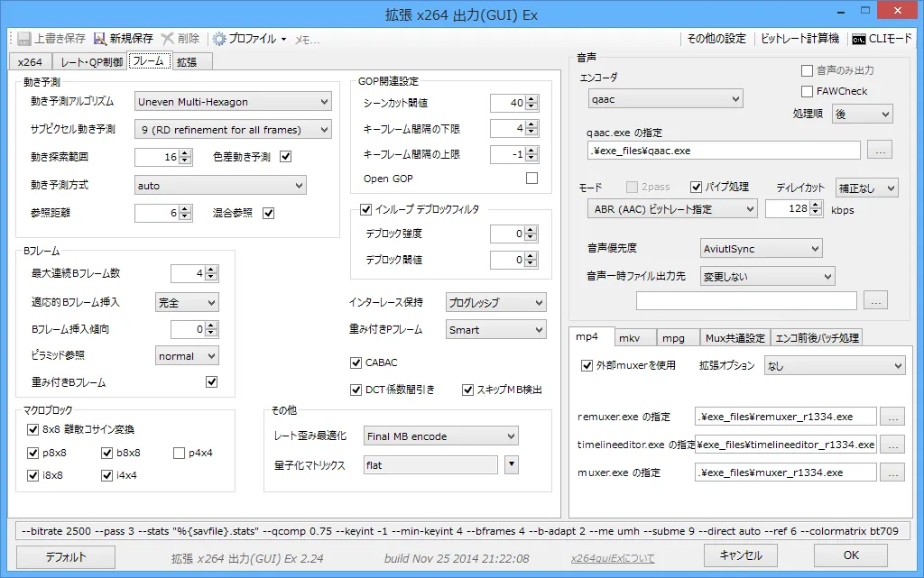Viewport: 924px width, 578px height.
Task: Click the OK button
Action: [849, 556]
